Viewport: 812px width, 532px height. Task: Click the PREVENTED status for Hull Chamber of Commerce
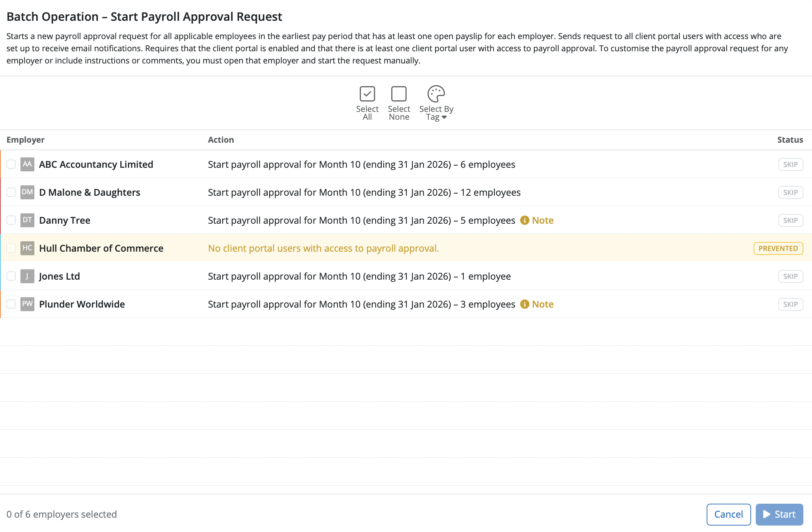click(x=778, y=248)
